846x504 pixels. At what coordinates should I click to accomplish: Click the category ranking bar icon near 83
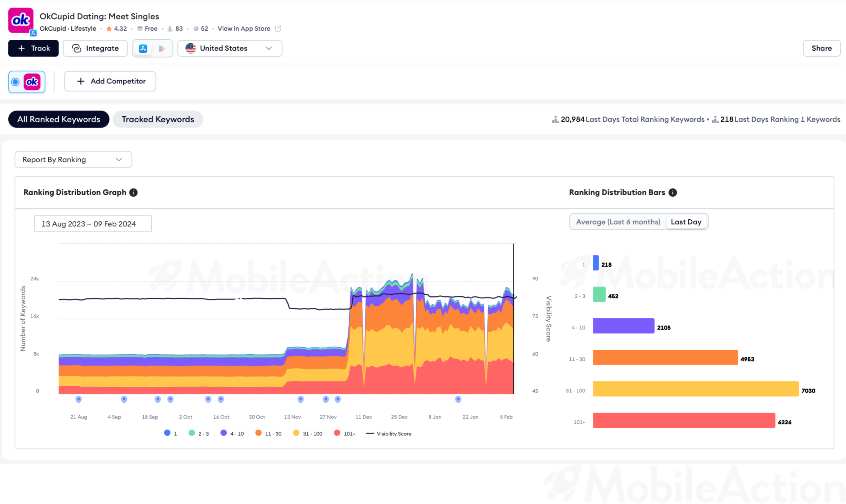pos(170,29)
